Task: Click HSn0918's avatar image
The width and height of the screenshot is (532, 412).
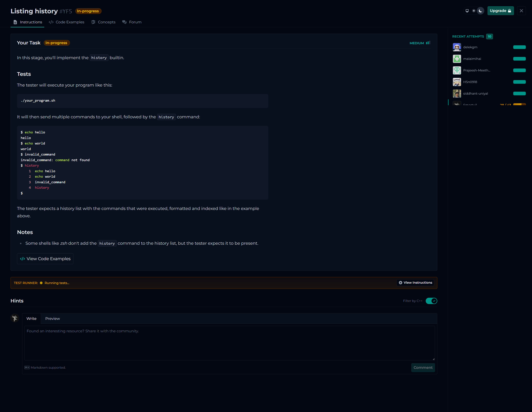Action: [x=457, y=82]
